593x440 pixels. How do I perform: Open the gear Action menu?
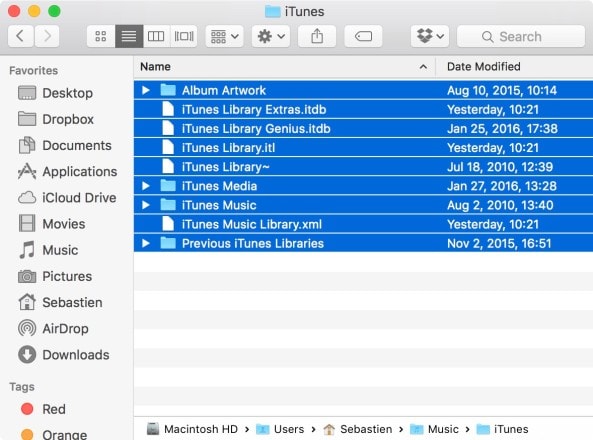[271, 36]
